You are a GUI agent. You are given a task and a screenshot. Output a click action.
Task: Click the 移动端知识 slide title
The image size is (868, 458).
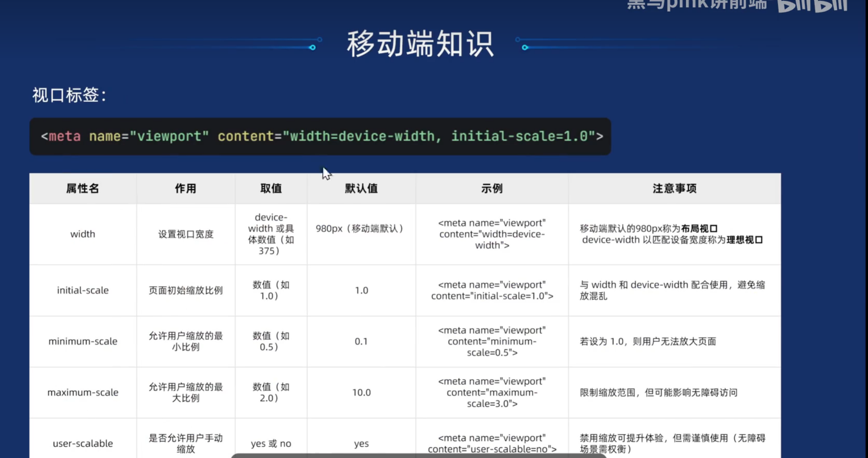point(421,44)
